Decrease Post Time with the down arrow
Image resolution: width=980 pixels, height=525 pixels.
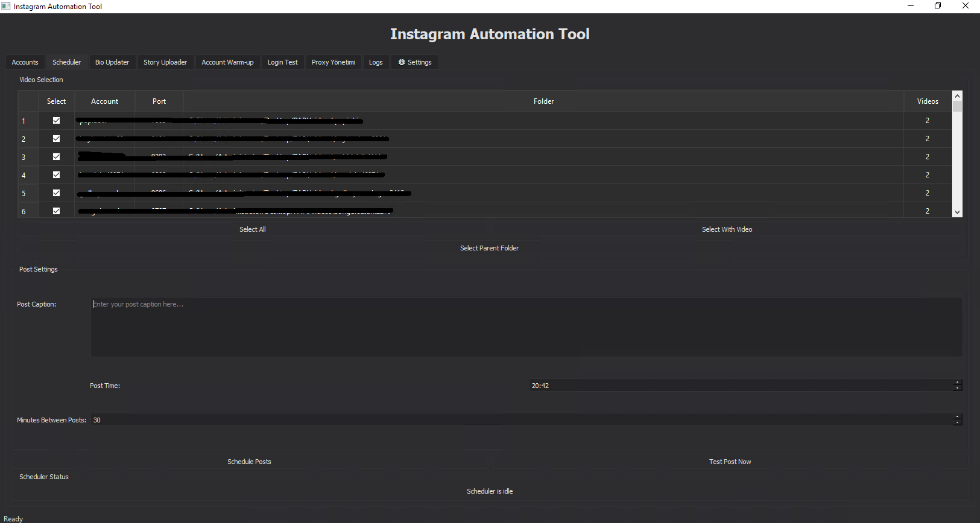point(957,389)
